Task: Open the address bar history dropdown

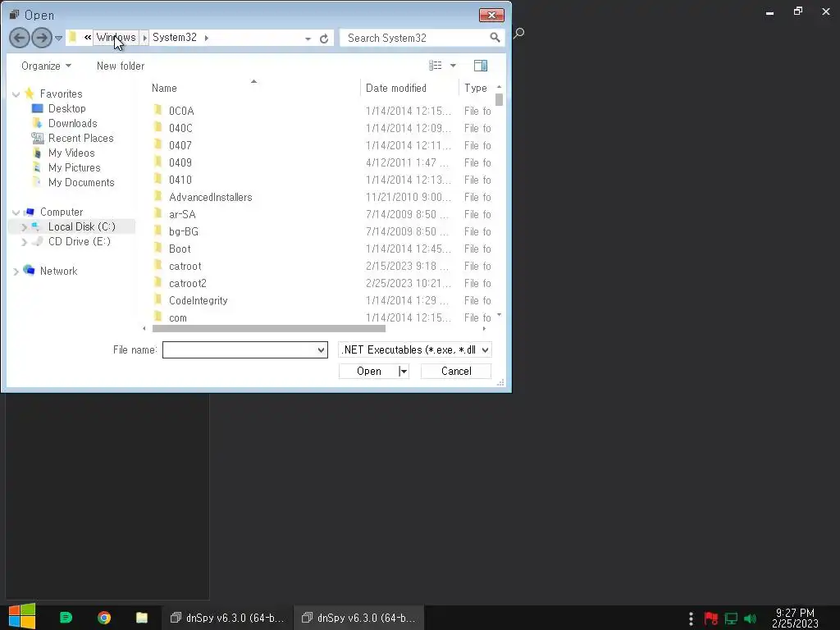Action: click(x=308, y=39)
